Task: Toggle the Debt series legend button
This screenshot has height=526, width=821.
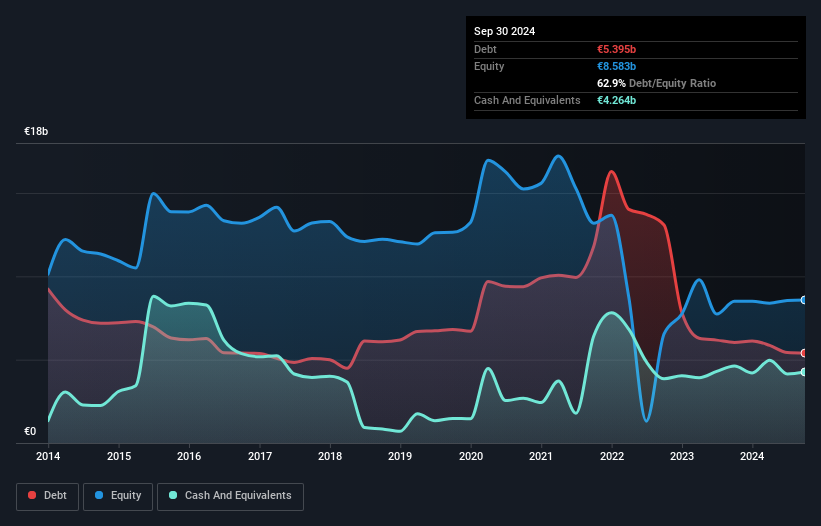Action: pos(48,496)
